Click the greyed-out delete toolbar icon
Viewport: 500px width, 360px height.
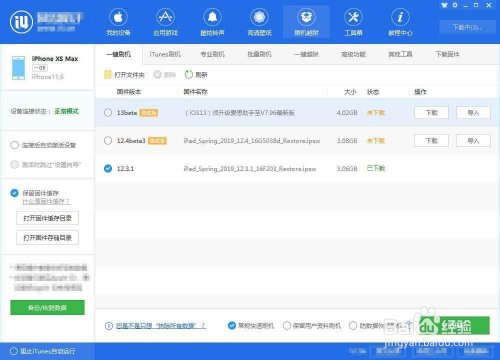click(157, 75)
